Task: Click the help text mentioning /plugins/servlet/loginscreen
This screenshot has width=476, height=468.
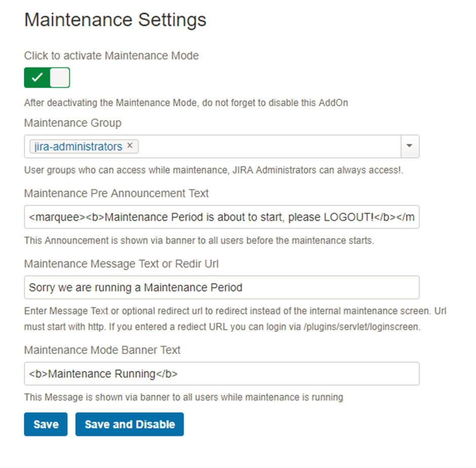Action: pos(222,327)
